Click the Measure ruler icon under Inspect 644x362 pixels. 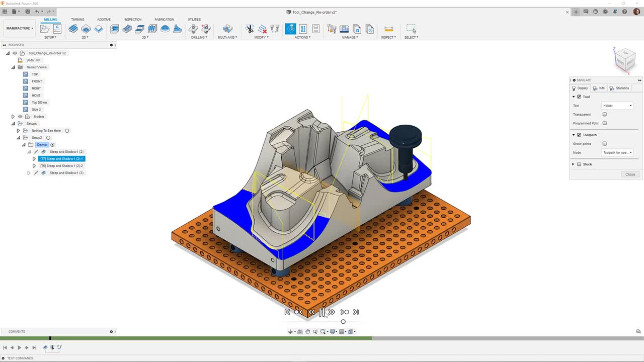click(x=388, y=29)
